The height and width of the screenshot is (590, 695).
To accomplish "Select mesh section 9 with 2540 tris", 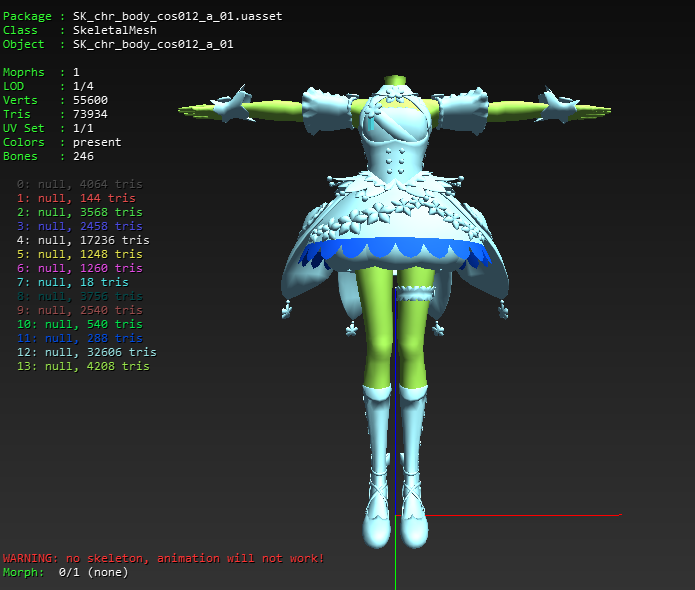I will pyautogui.click(x=80, y=310).
